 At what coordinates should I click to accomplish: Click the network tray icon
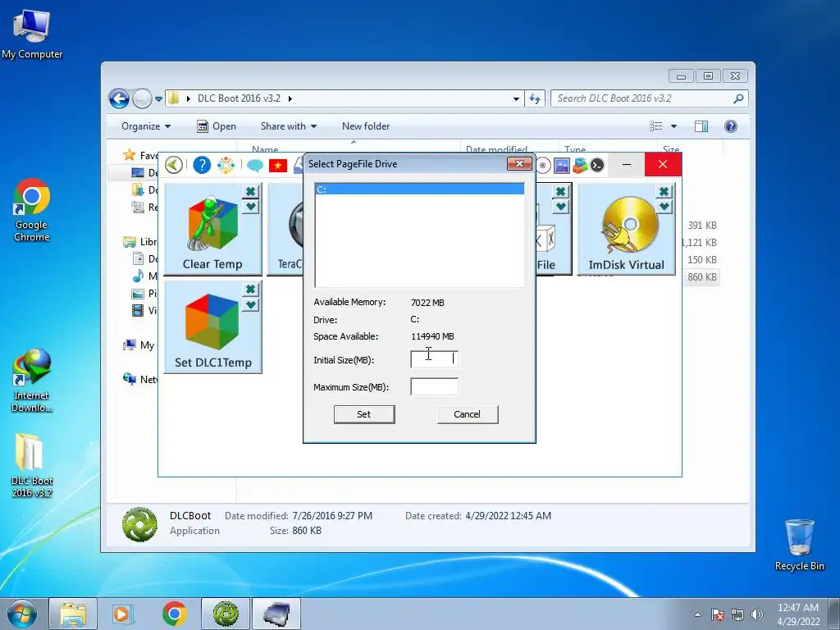[737, 614]
